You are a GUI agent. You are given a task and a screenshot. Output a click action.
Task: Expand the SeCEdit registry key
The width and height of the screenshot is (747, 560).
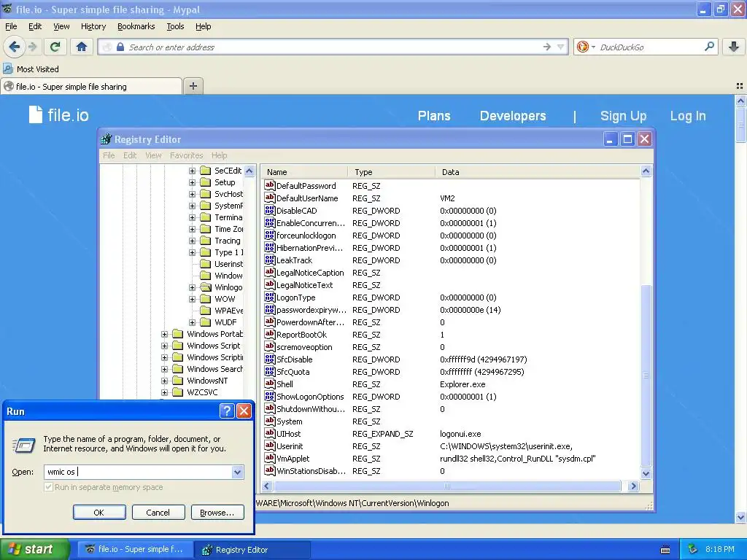point(192,171)
